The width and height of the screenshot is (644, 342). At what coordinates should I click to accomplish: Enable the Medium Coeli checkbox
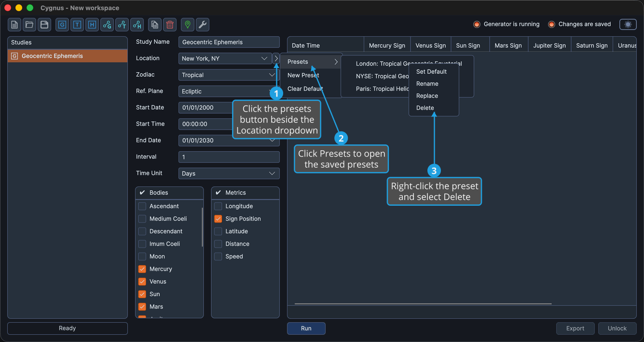coord(142,219)
